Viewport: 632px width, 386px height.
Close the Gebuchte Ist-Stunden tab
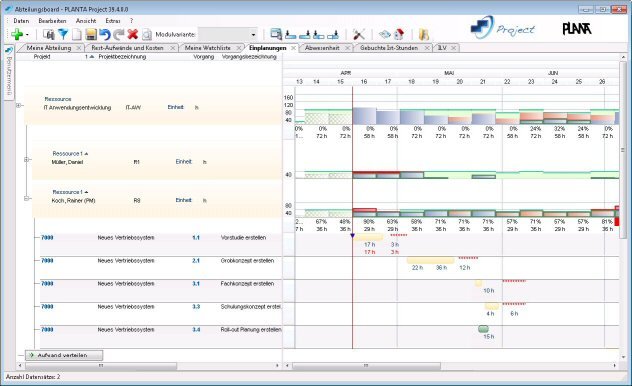coord(427,48)
